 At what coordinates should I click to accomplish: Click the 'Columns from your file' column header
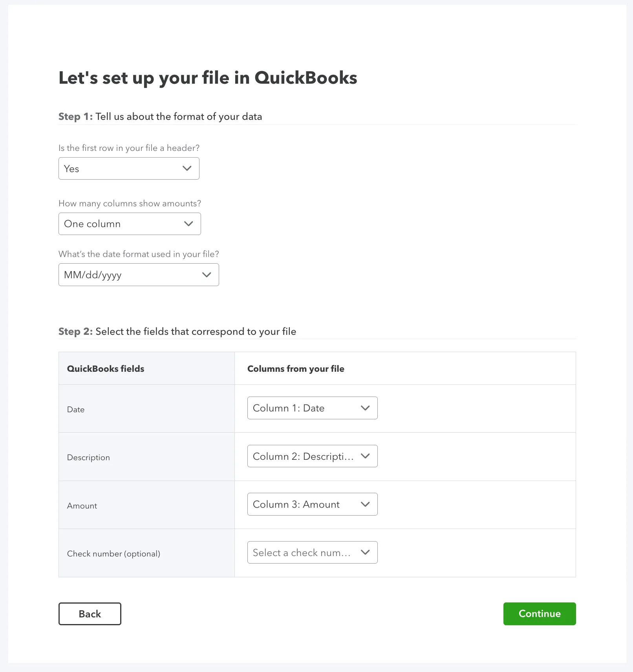(296, 369)
